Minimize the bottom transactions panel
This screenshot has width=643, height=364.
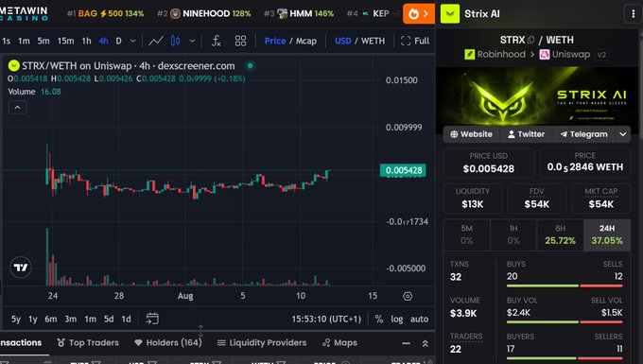406,343
